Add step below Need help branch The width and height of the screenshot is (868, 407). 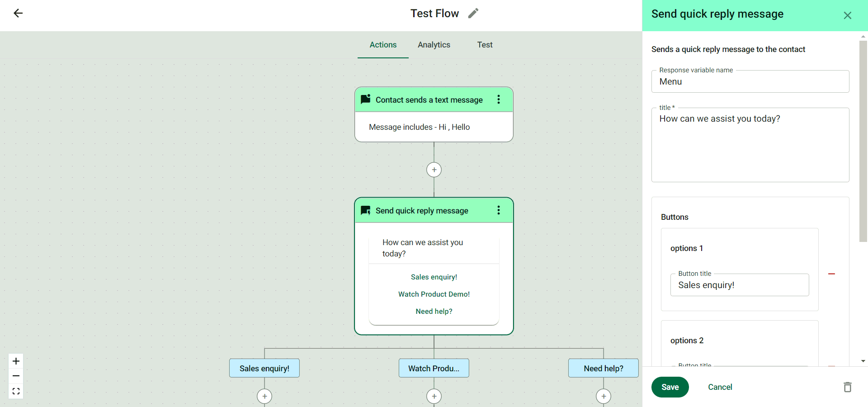point(604,396)
